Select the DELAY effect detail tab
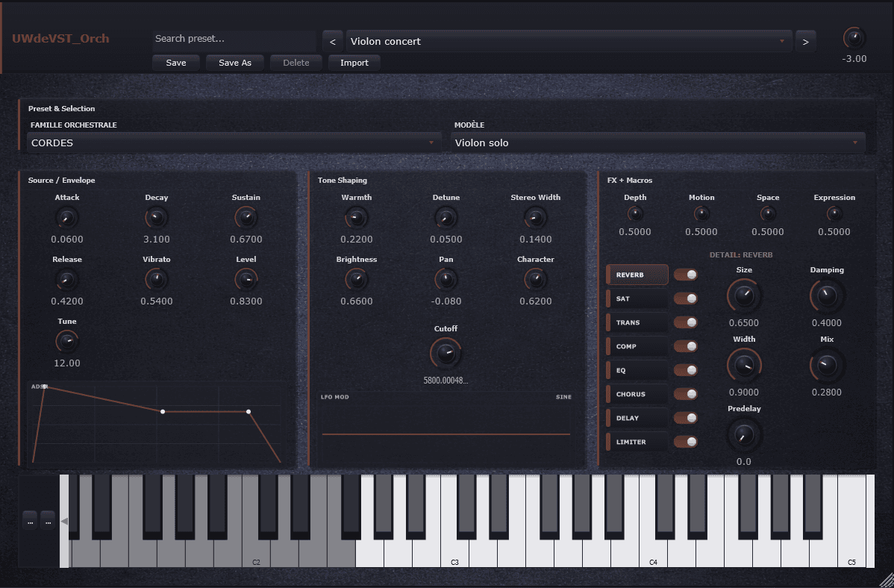Screen dimensions: 894x588 coord(637,418)
